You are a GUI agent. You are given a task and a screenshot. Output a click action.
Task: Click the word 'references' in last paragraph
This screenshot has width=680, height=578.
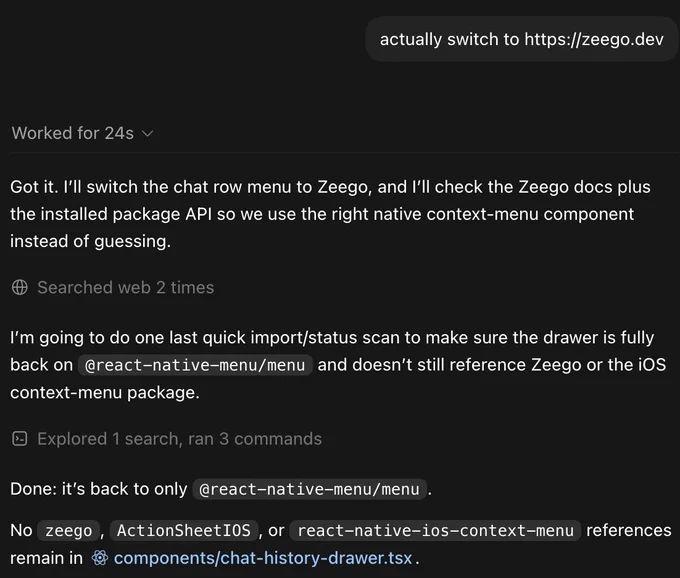tap(629, 530)
